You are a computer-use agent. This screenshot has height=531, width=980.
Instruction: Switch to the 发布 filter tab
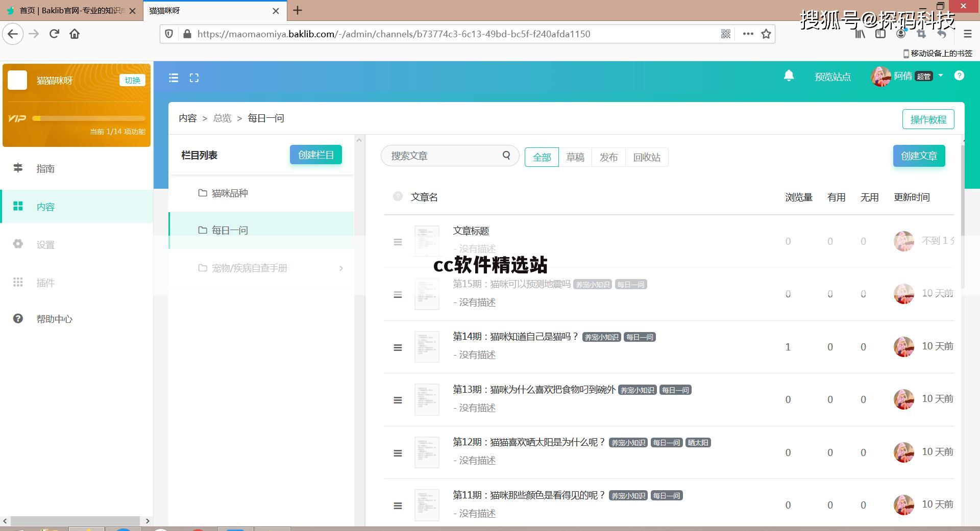coord(608,157)
